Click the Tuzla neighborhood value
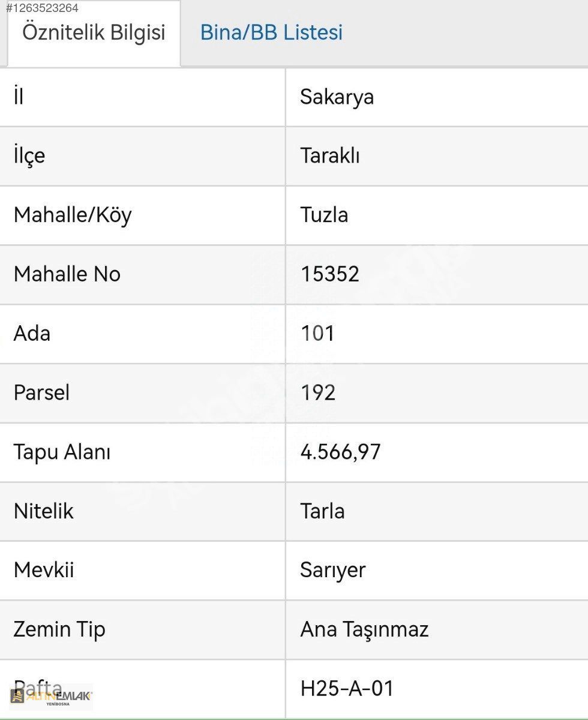 (324, 215)
